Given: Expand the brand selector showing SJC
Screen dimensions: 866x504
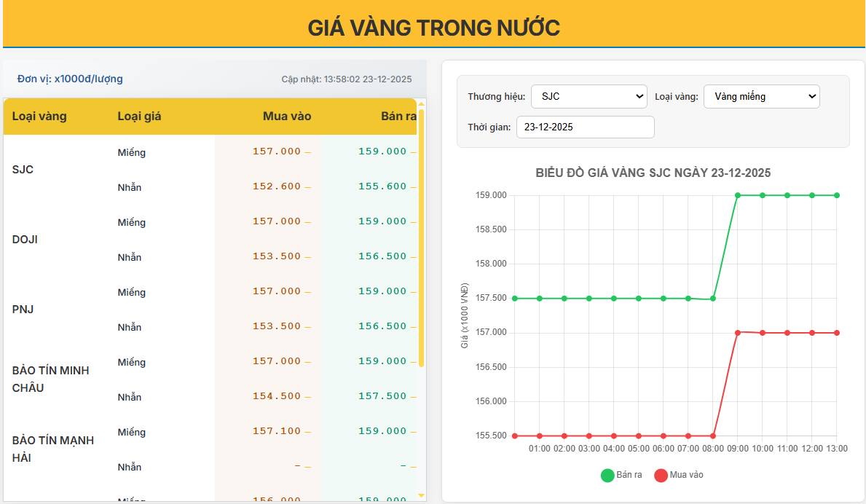Looking at the screenshot, I should coord(589,95).
